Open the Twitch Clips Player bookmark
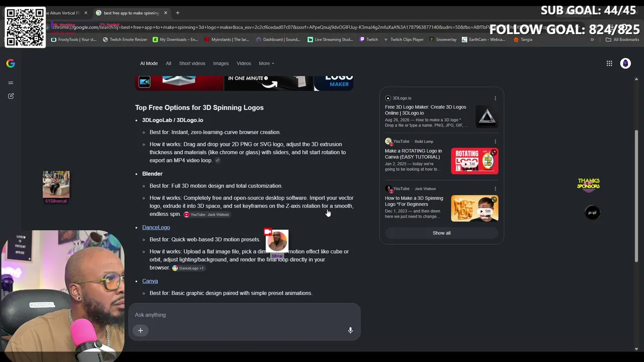 pyautogui.click(x=404, y=39)
